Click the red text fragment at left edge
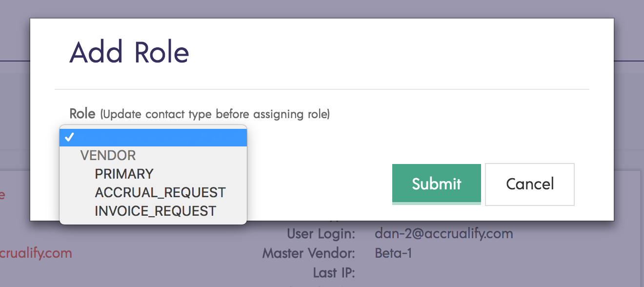 click(x=2, y=195)
